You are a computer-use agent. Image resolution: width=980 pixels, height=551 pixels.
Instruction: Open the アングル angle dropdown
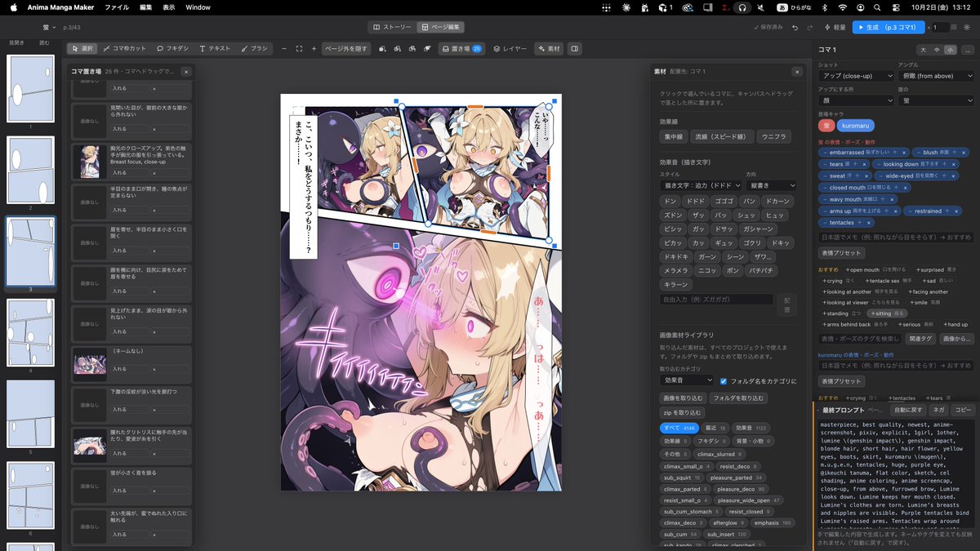935,76
